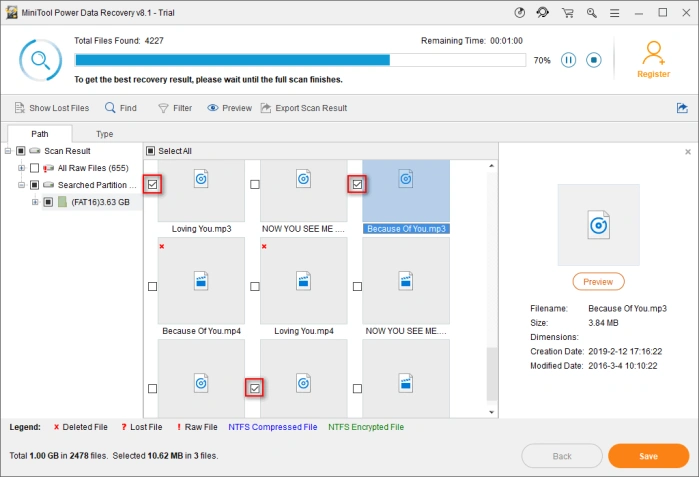Viewport: 699px width, 477px height.
Task: Click Export Scan Result in toolbar
Action: (304, 108)
